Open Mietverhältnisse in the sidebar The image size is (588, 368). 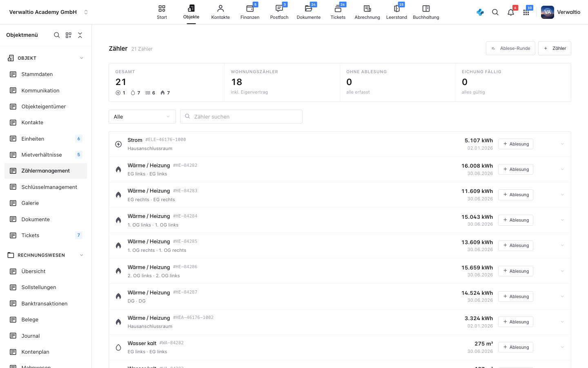point(46,155)
